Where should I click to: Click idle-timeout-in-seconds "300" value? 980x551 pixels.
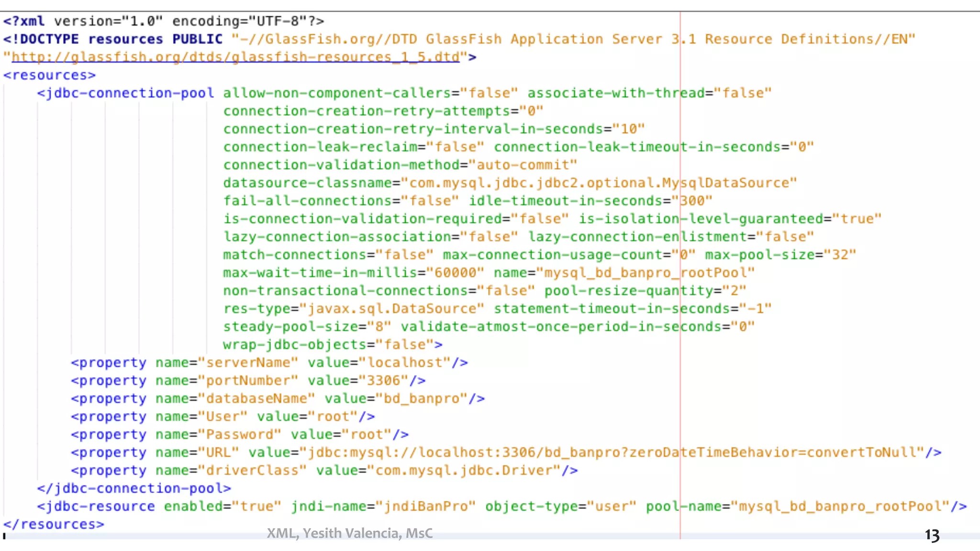[692, 201]
